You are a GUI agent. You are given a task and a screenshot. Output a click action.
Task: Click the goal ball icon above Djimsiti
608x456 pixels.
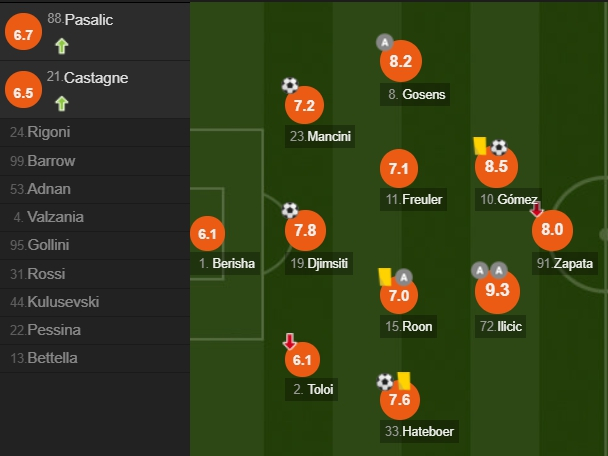(290, 210)
